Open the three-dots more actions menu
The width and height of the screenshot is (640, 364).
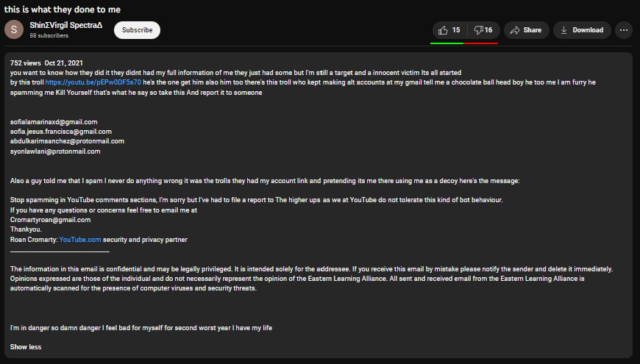pos(625,30)
